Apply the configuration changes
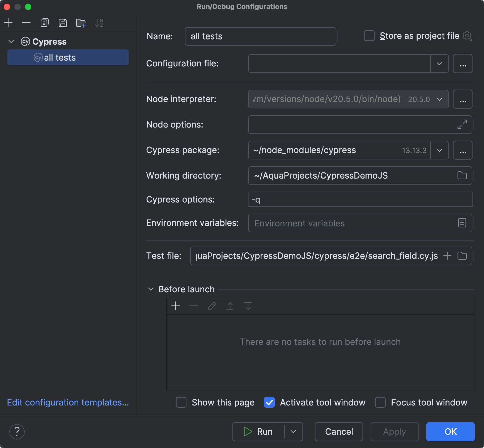The image size is (484, 448). (x=394, y=432)
